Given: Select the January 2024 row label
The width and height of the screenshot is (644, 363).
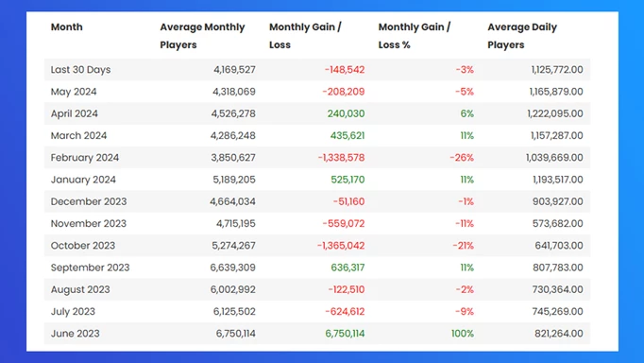Looking at the screenshot, I should point(83,180).
